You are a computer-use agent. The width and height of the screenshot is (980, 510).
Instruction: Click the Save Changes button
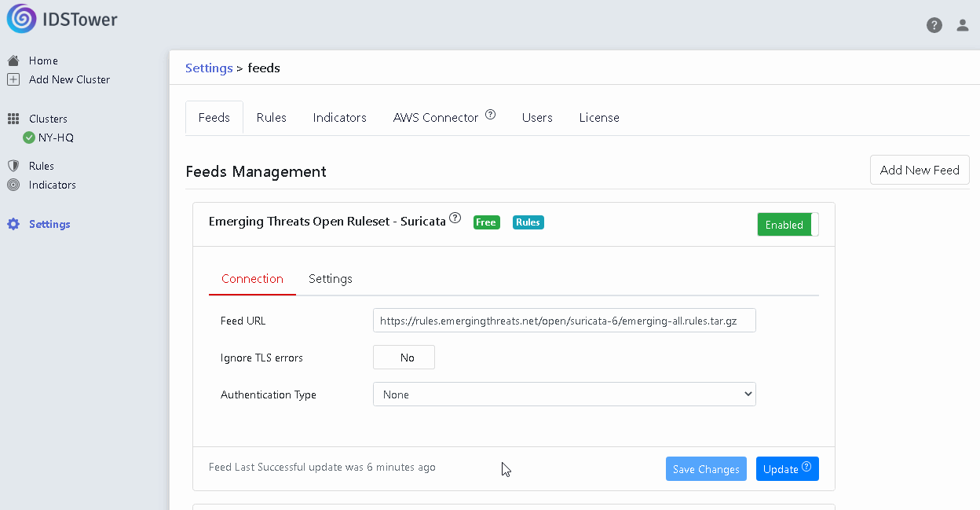click(x=706, y=469)
